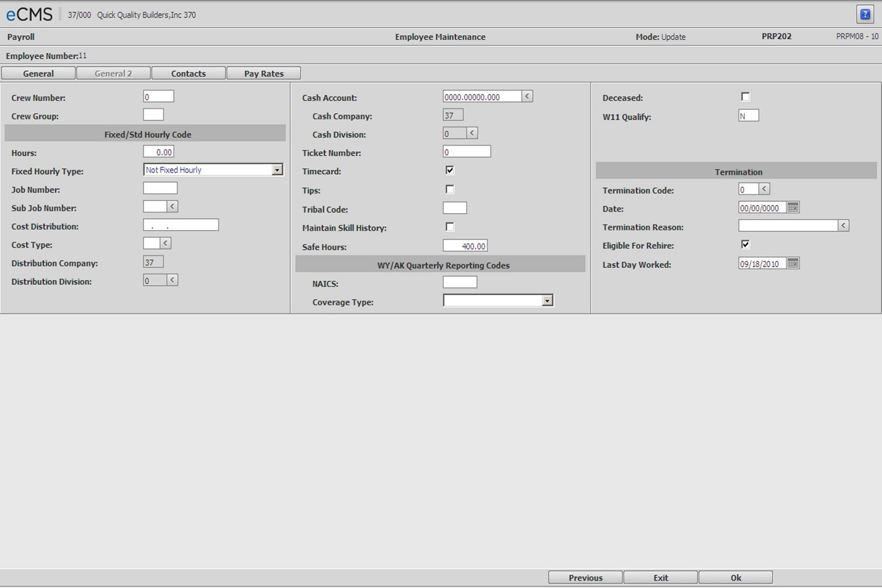Click the Cash Account input field

pyautogui.click(x=482, y=96)
